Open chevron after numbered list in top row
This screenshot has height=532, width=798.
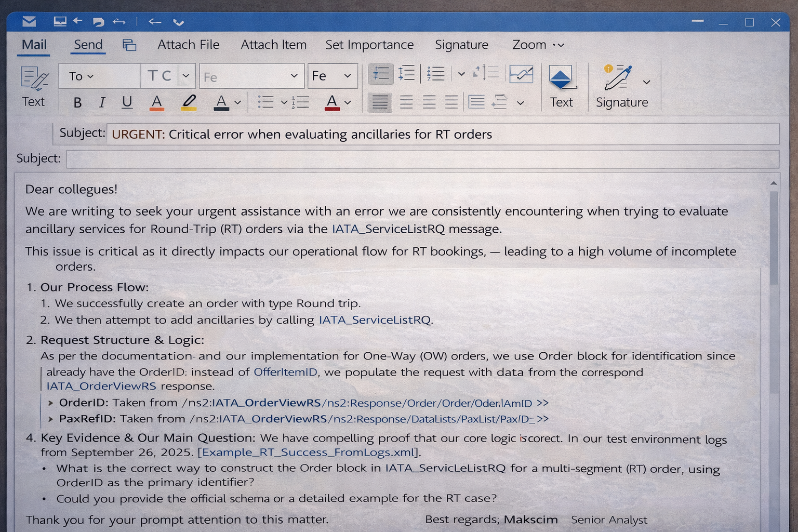461,74
